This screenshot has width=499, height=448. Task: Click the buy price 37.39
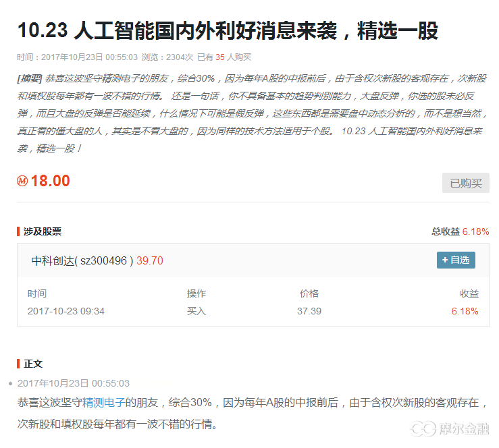coord(309,311)
